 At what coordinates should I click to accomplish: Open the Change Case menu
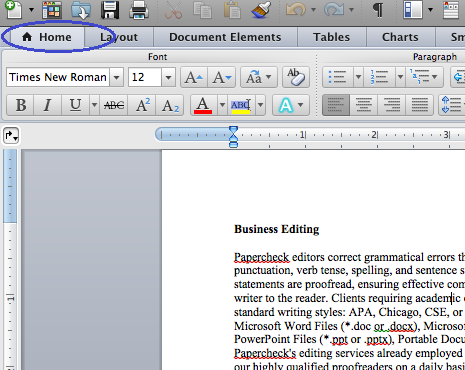pos(259,77)
